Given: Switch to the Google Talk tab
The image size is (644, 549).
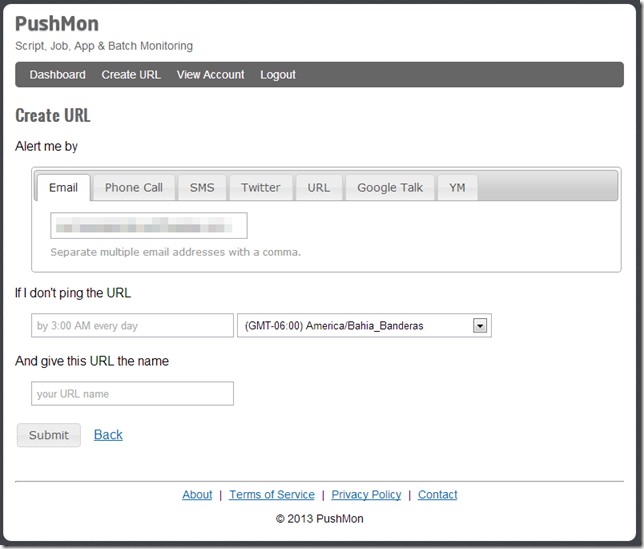Looking at the screenshot, I should pyautogui.click(x=390, y=188).
